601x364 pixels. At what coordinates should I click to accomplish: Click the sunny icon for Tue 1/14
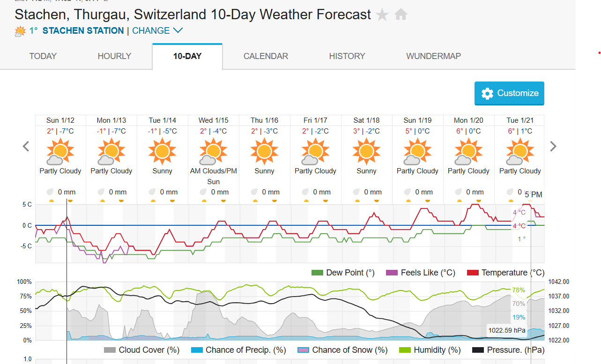tap(162, 152)
